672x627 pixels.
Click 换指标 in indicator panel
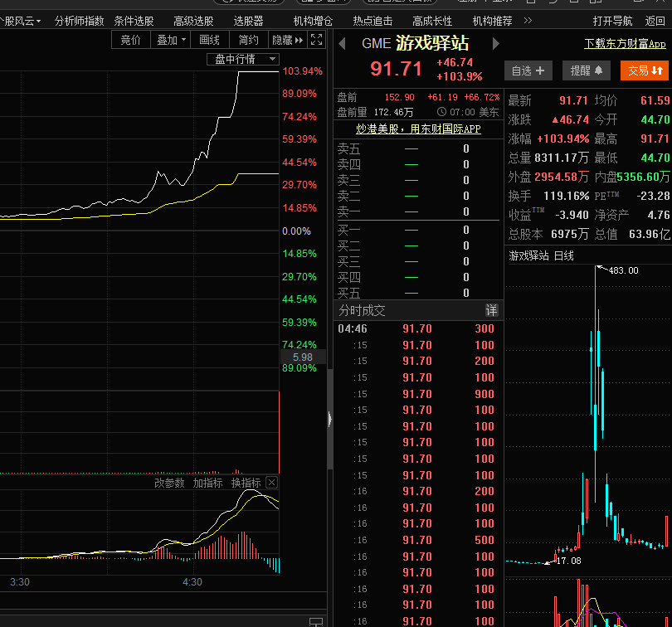246,483
